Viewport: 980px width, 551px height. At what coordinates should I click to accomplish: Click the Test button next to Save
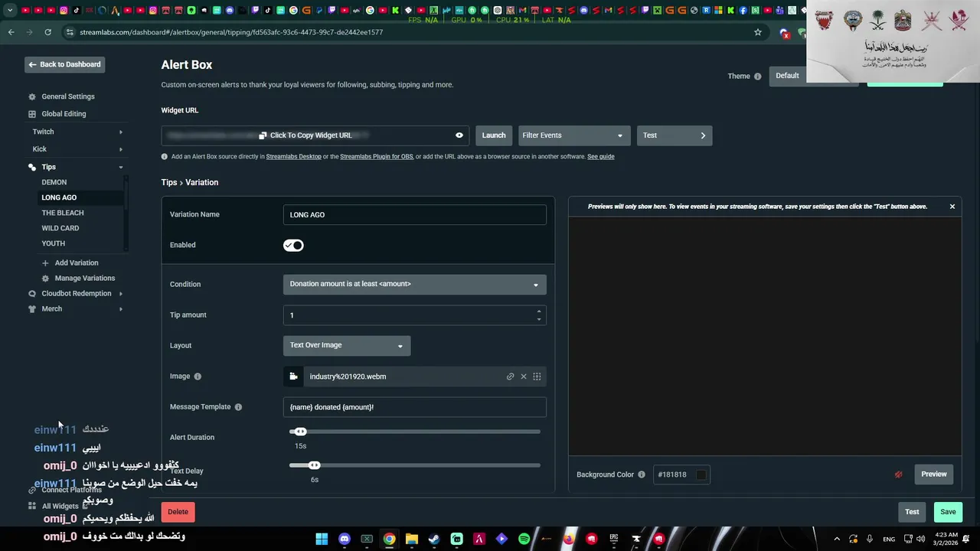click(x=912, y=512)
